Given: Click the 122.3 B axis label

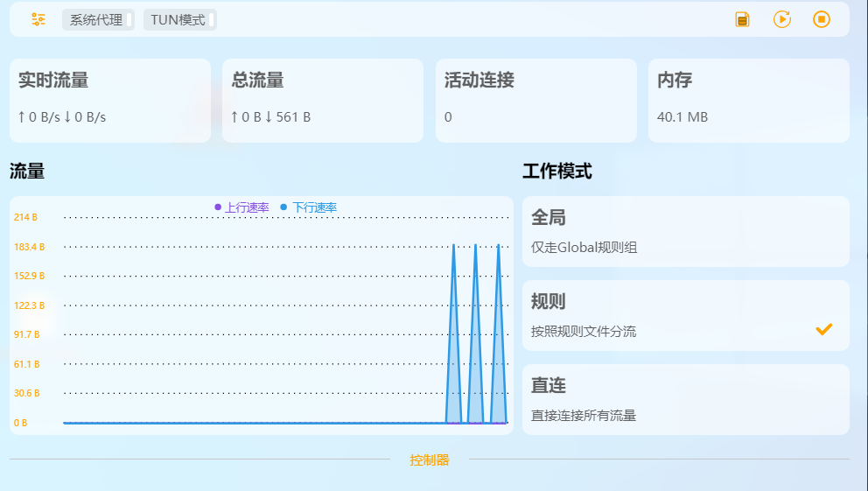Looking at the screenshot, I should coord(30,305).
